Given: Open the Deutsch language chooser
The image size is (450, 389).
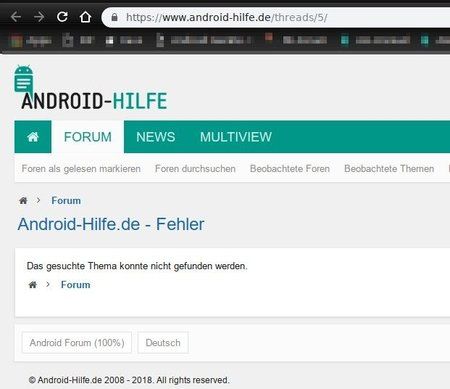Looking at the screenshot, I should [163, 343].
